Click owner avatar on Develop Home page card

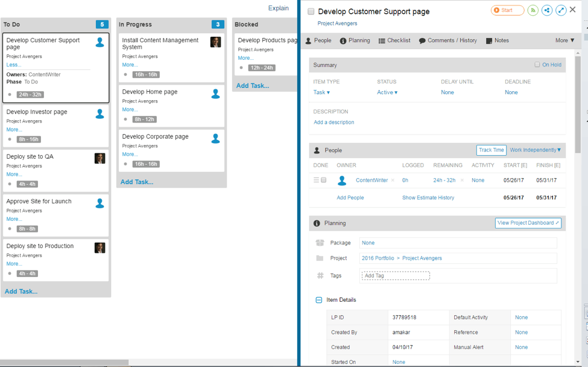coord(216,94)
